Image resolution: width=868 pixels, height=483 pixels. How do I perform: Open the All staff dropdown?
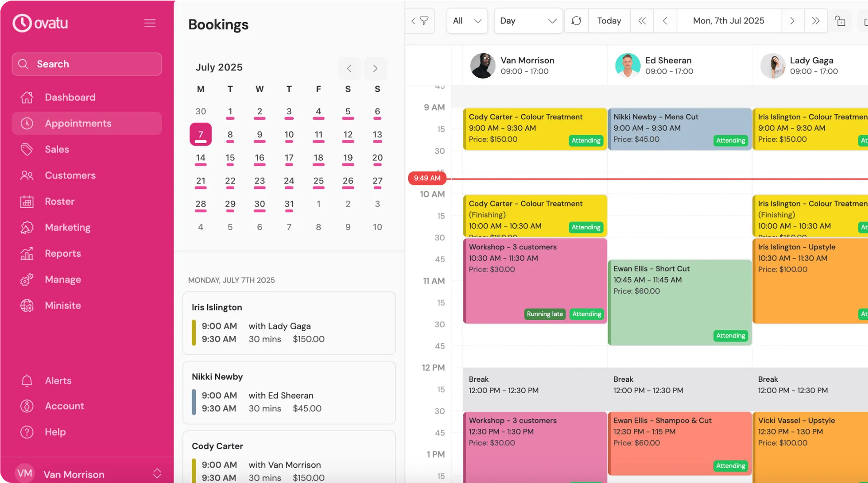point(467,20)
